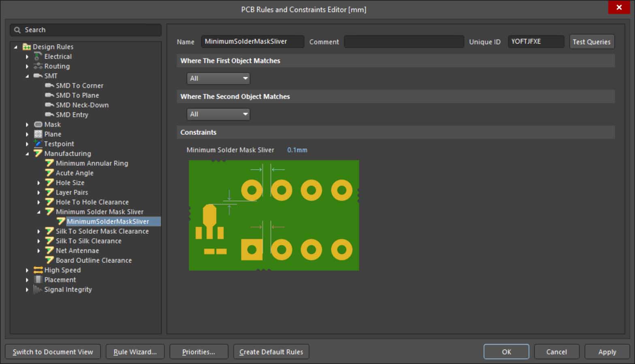Click the Mask category icon
This screenshot has height=364, width=635.
pyautogui.click(x=38, y=125)
